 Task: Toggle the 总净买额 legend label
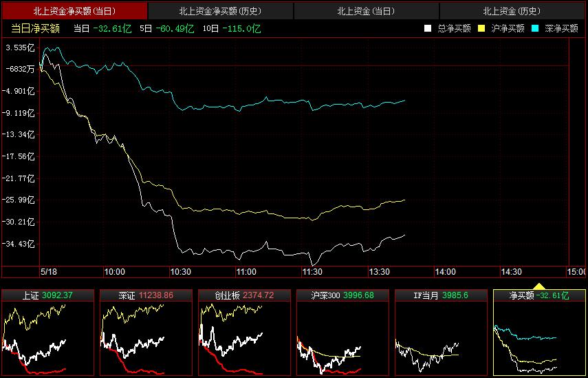tap(454, 29)
